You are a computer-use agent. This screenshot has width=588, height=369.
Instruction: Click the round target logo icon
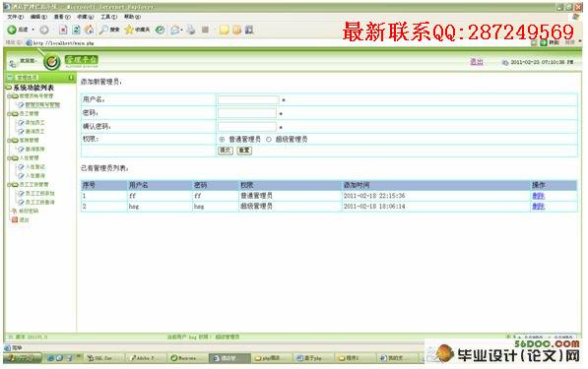click(52, 62)
